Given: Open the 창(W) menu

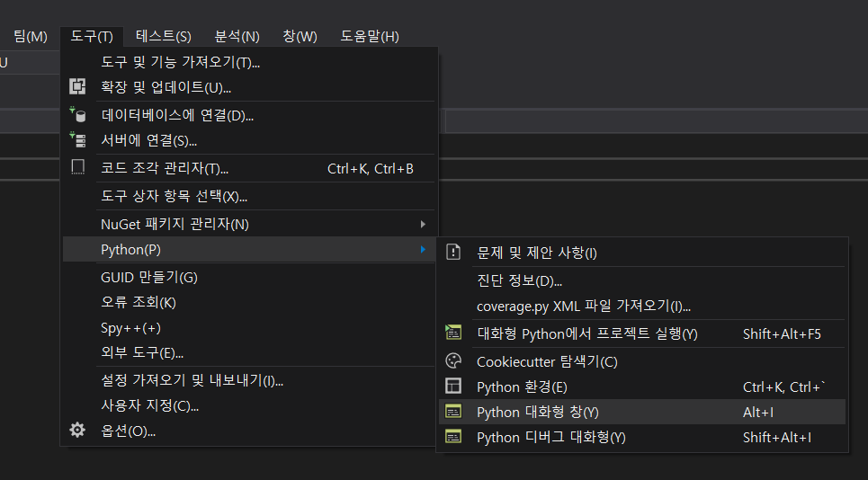Looking at the screenshot, I should tap(300, 36).
